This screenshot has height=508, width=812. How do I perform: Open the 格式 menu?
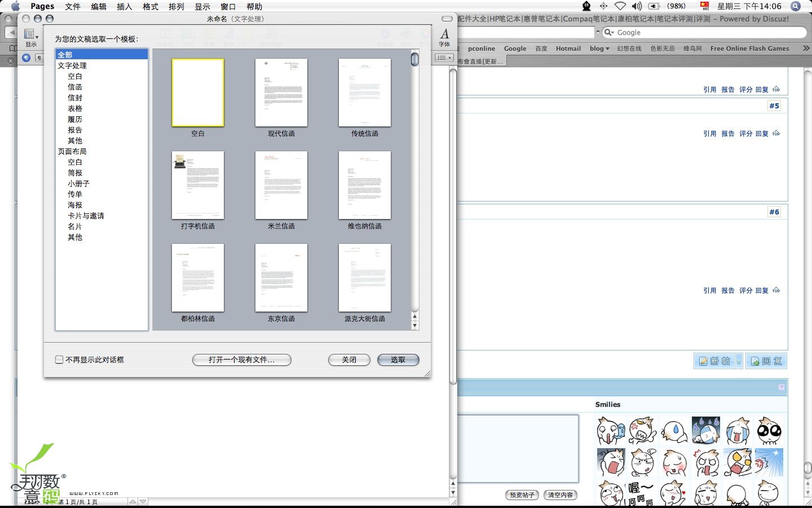pos(151,6)
